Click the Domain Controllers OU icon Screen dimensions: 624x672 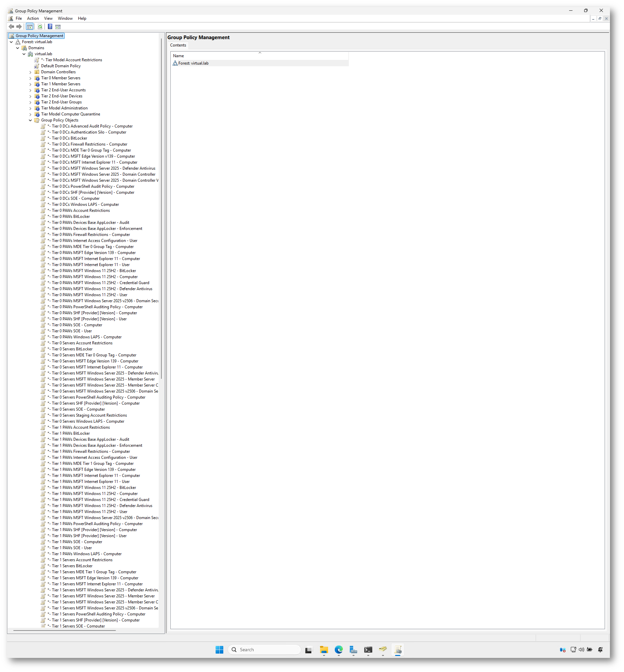coord(37,72)
